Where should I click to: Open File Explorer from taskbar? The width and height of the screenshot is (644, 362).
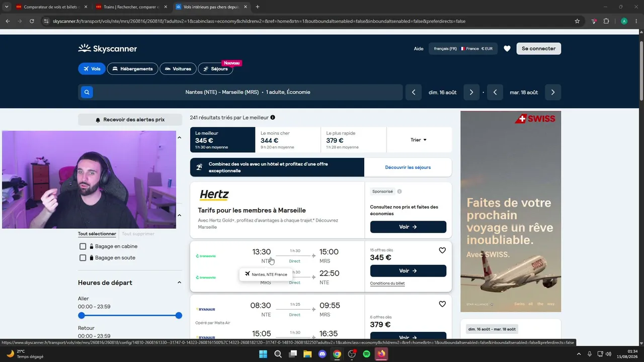tap(307, 354)
